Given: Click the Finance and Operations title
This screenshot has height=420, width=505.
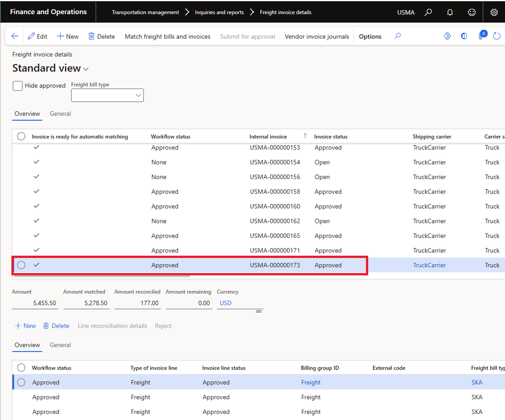Looking at the screenshot, I should point(48,12).
